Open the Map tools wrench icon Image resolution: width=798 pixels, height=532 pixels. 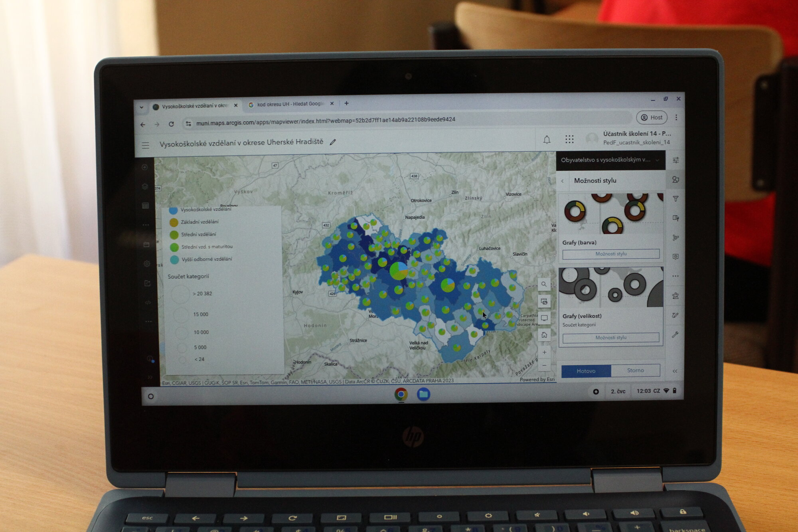click(675, 334)
